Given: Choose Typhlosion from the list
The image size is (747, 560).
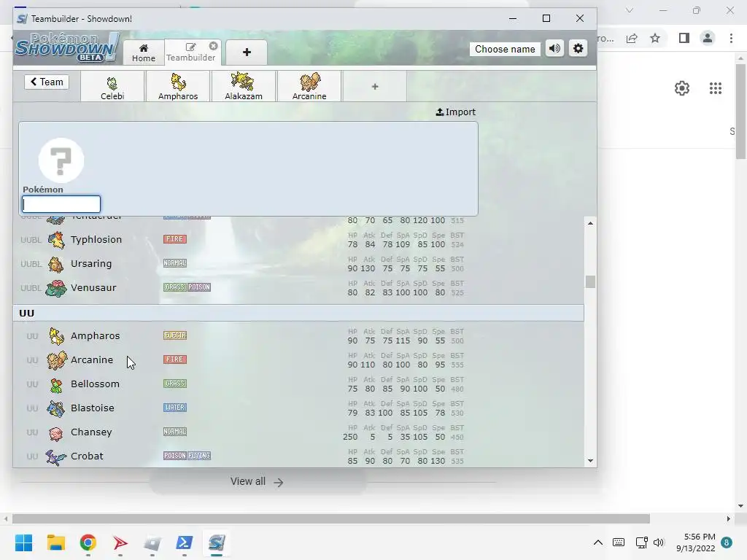Looking at the screenshot, I should (298, 240).
